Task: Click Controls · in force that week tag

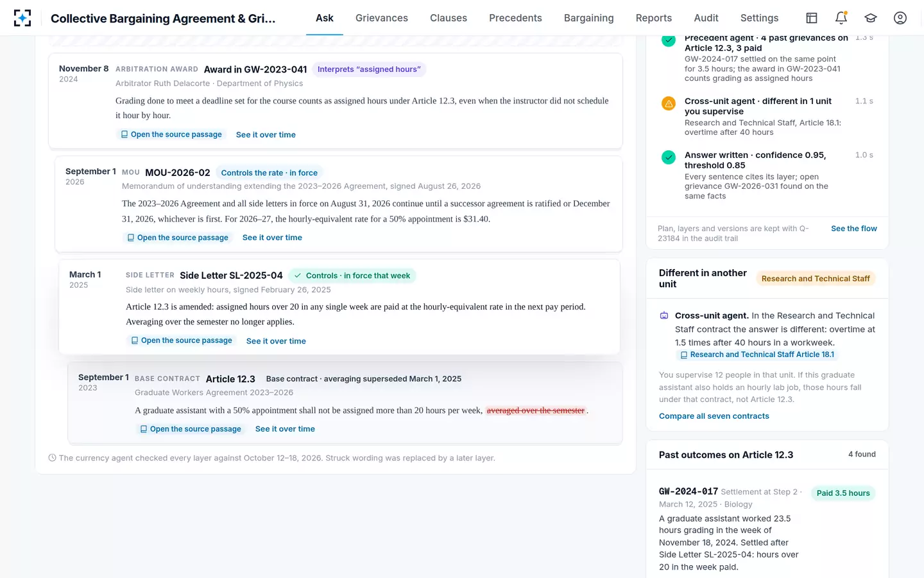Action: pyautogui.click(x=352, y=276)
